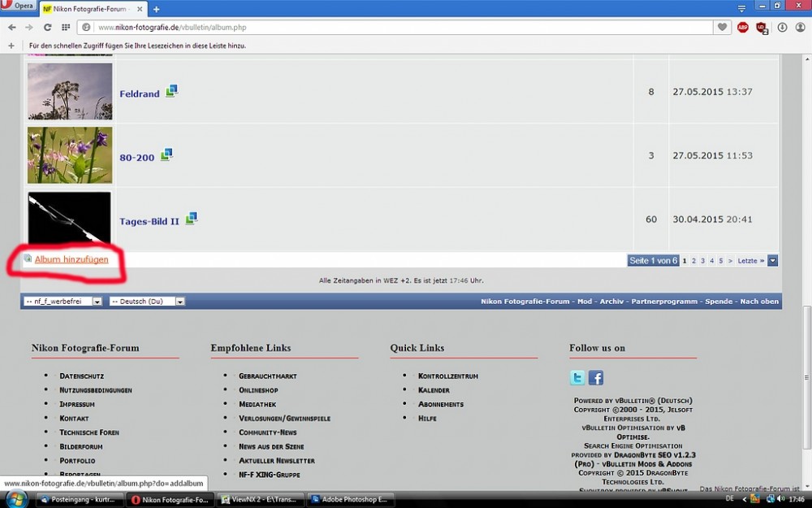
Task: Show hidden system tray icons arrow
Action: (x=745, y=500)
